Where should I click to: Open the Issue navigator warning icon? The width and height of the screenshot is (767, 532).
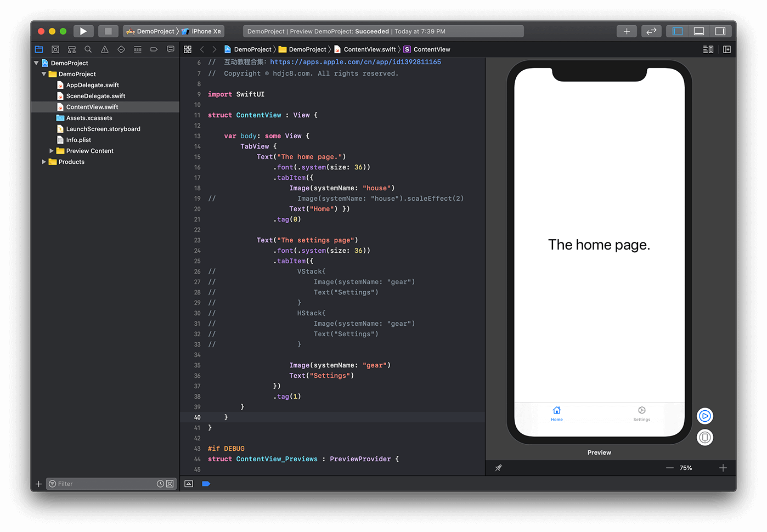(105, 49)
